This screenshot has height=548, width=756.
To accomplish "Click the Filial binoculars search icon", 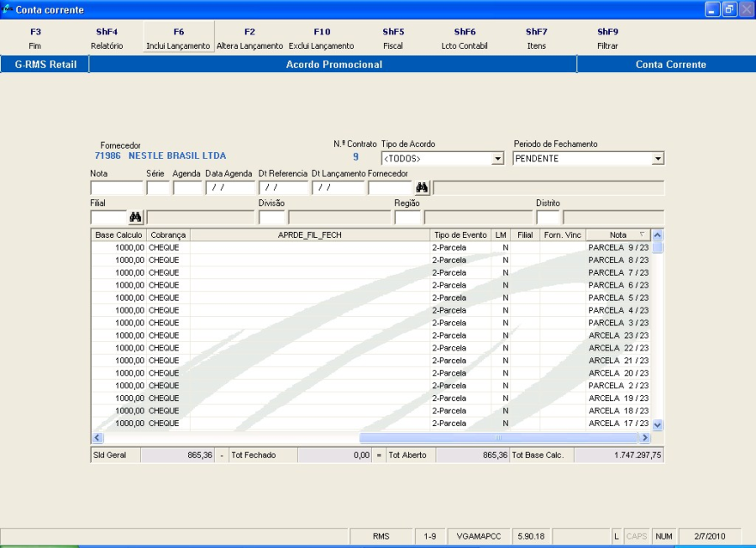I will 135,217.
